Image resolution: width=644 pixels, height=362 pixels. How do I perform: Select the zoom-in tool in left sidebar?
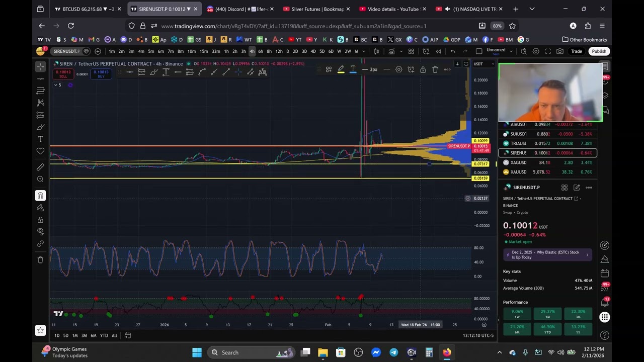click(x=40, y=179)
